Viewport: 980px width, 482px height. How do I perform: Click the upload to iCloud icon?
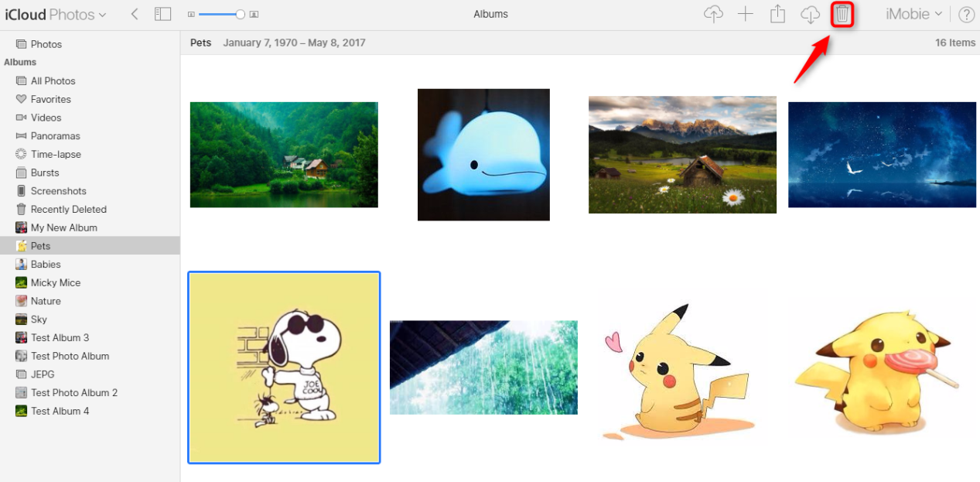(713, 14)
